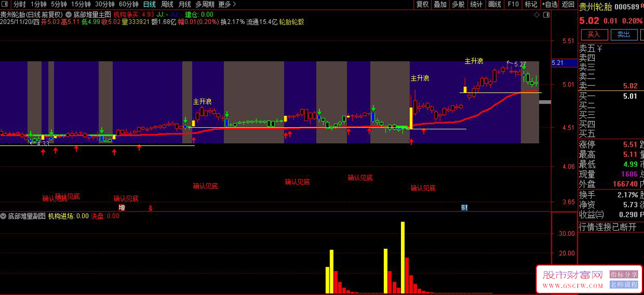Click the red S marker on timeline
Screen dimensions: 644x295
(150, 208)
